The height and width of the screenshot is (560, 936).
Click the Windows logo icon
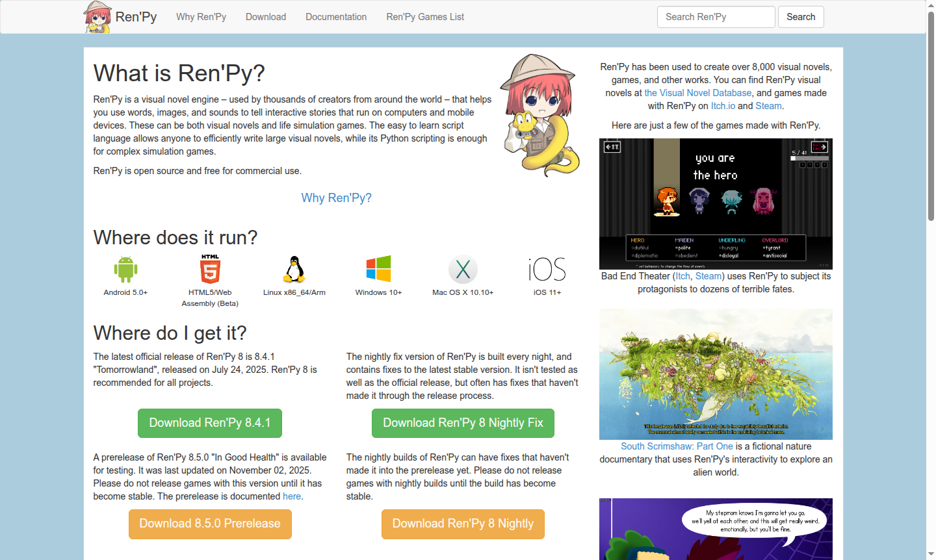click(x=378, y=269)
